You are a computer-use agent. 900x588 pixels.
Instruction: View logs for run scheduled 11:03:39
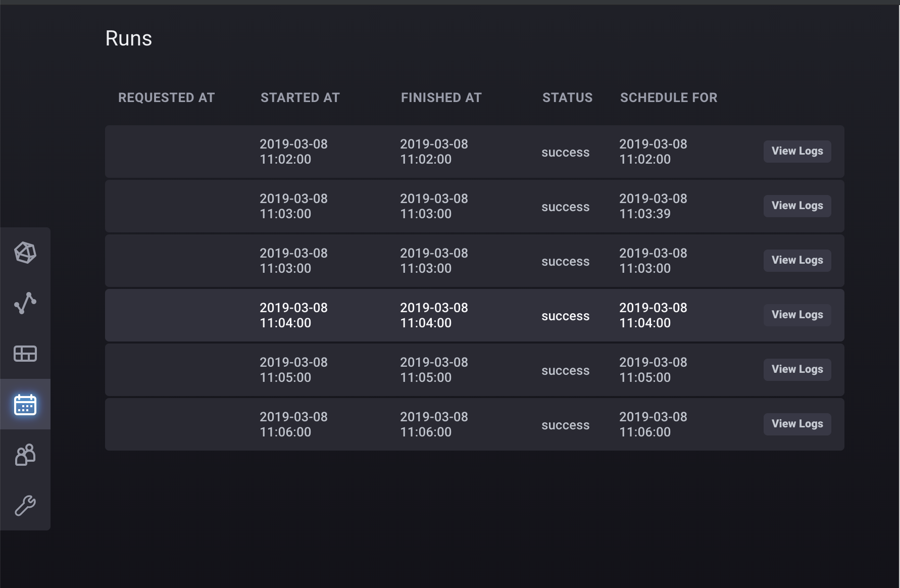tap(797, 206)
